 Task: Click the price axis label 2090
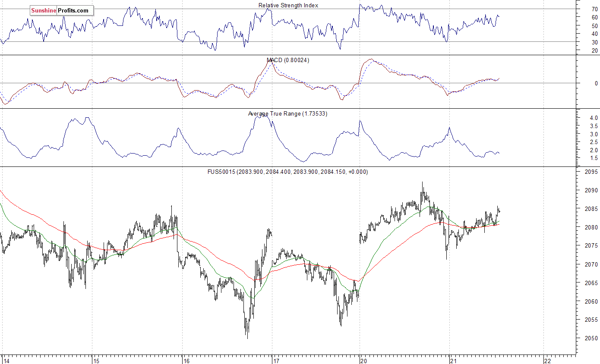point(592,190)
